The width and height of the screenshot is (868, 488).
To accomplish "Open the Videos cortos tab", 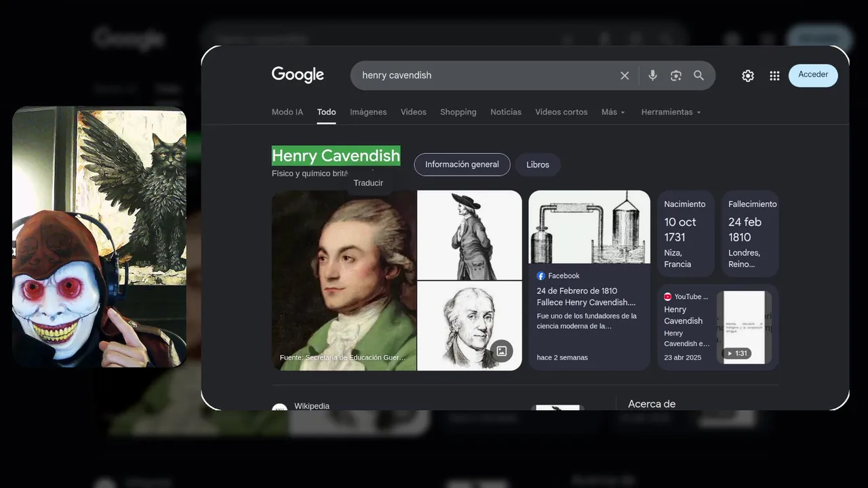I will tap(561, 112).
